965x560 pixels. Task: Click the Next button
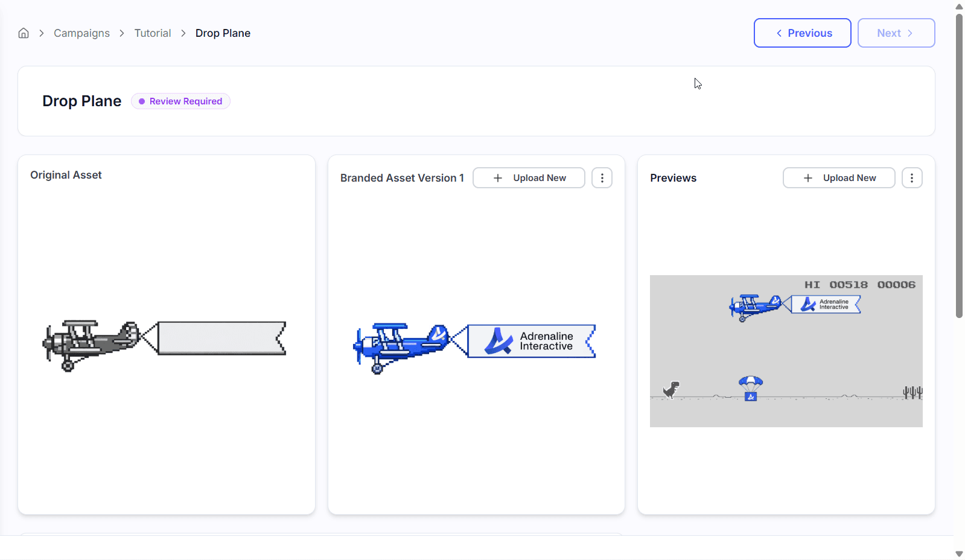click(x=896, y=33)
